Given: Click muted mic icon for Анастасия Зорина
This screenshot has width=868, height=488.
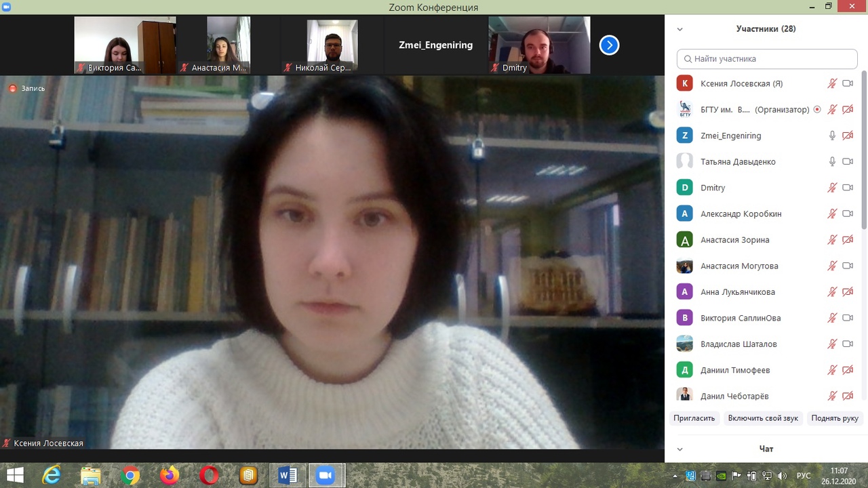Looking at the screenshot, I should (832, 239).
